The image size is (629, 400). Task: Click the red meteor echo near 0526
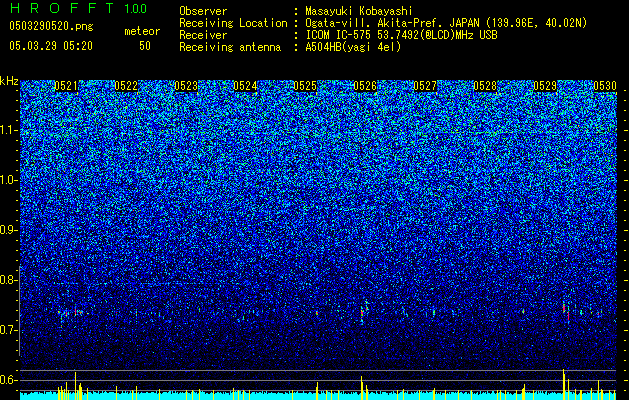[x=362, y=312]
